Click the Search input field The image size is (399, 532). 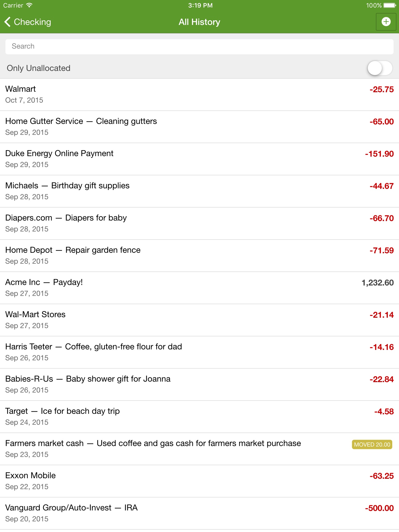pos(199,46)
